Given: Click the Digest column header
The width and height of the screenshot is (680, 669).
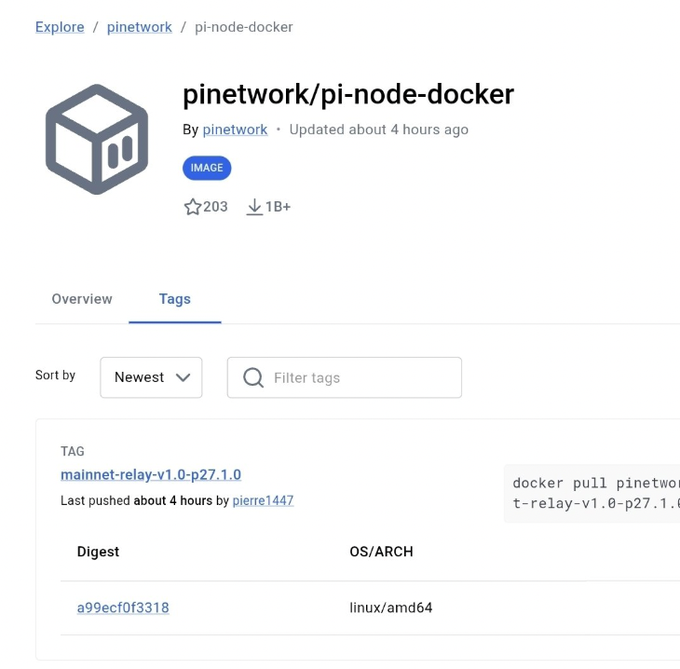Looking at the screenshot, I should click(x=98, y=552).
